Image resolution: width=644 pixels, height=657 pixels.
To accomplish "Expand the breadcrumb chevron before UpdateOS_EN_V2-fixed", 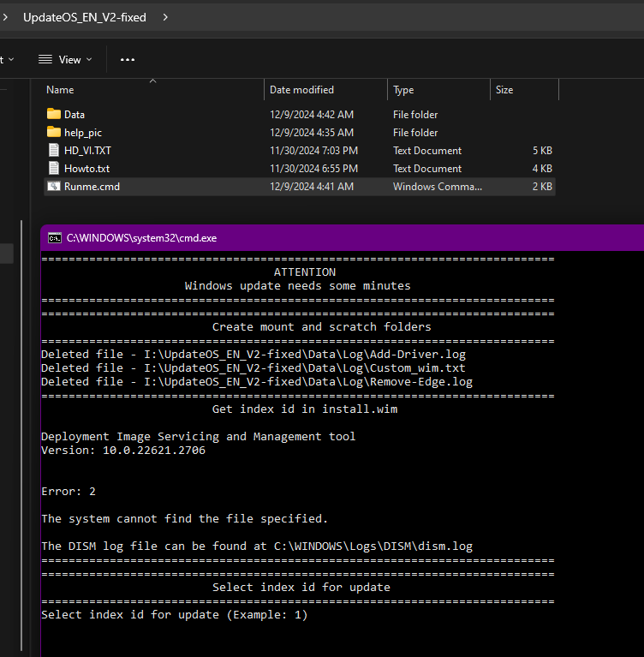I will [x=5, y=17].
